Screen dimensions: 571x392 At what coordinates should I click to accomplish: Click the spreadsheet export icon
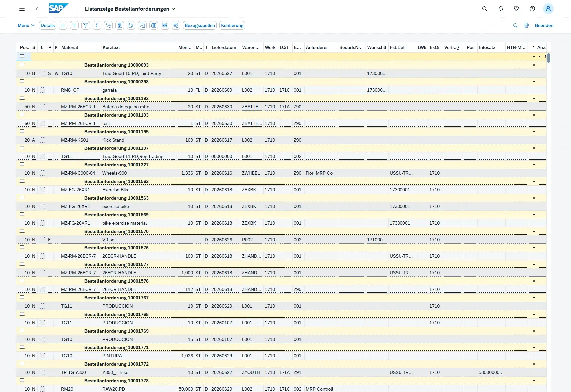pos(131,25)
